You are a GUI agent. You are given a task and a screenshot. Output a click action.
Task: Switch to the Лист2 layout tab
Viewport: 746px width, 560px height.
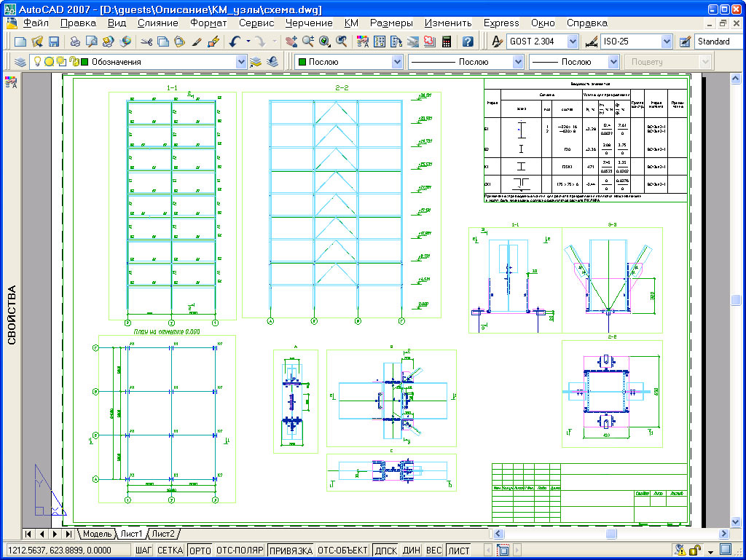tap(163, 535)
